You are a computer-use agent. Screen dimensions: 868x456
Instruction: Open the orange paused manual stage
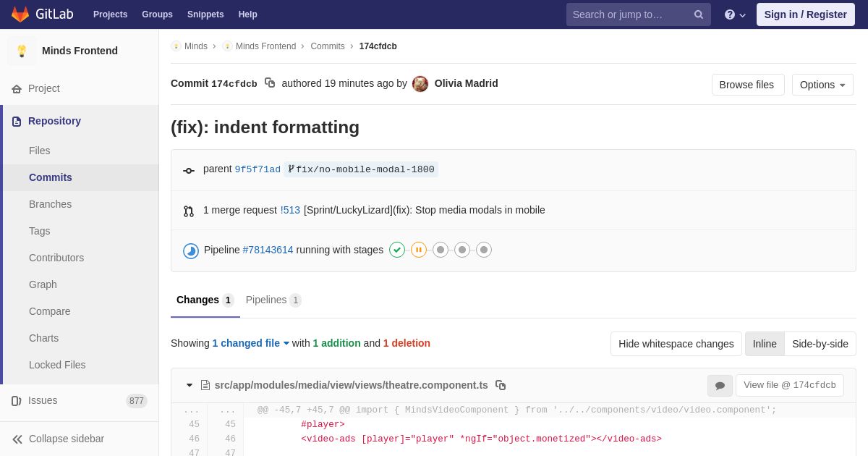[x=419, y=250]
